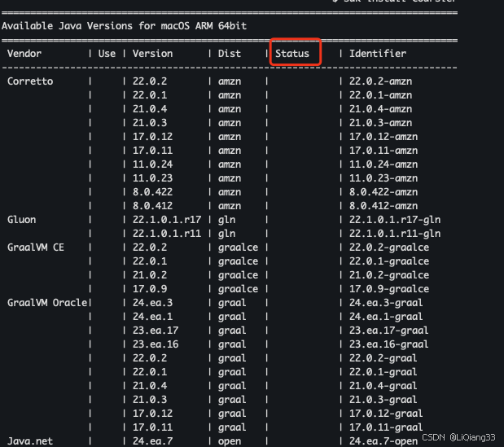Click version 24.ea.7 in Version column
Viewport: 504px width, 447px height.
153,441
